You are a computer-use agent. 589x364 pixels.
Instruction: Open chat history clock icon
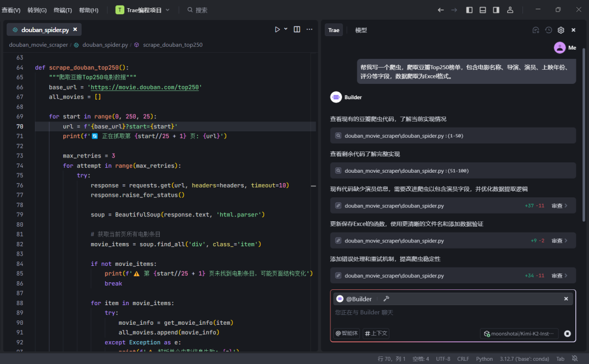click(x=549, y=30)
